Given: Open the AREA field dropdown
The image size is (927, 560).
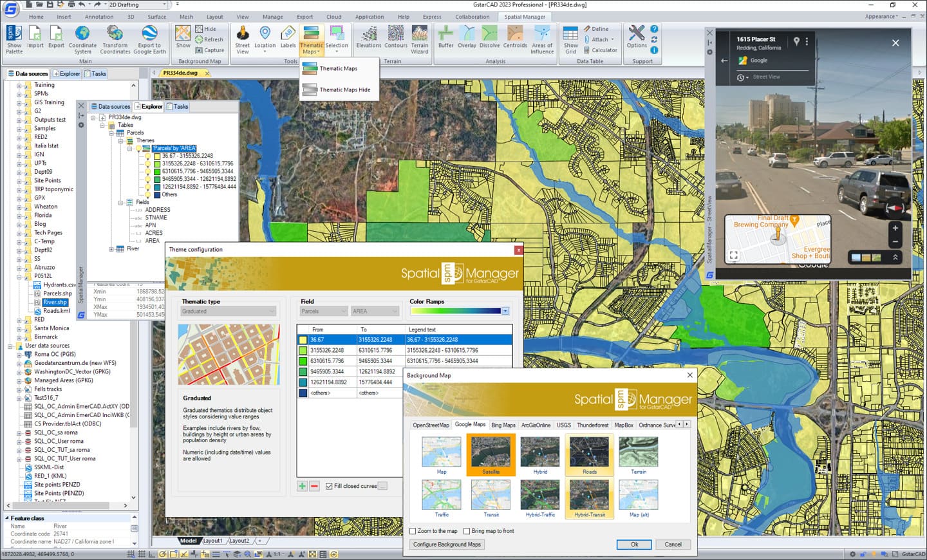Looking at the screenshot, I should [375, 312].
